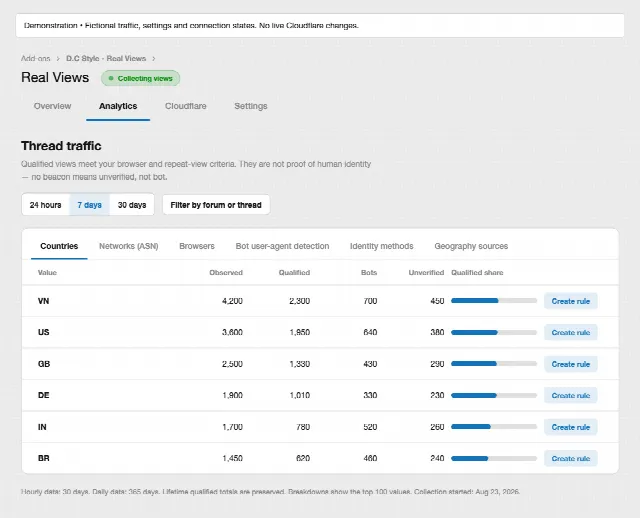This screenshot has width=640, height=518.
Task: Click the Thread traffic heading
Action: (61, 146)
